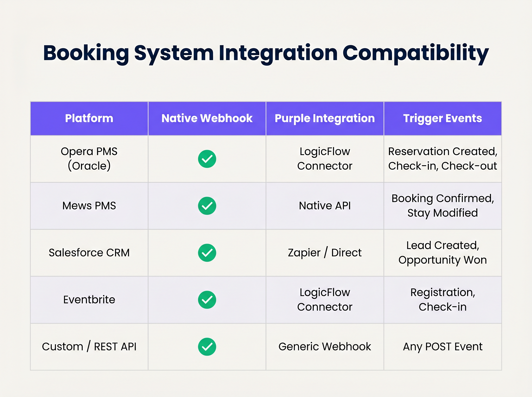Select the Native Webhook header tab

point(207,118)
